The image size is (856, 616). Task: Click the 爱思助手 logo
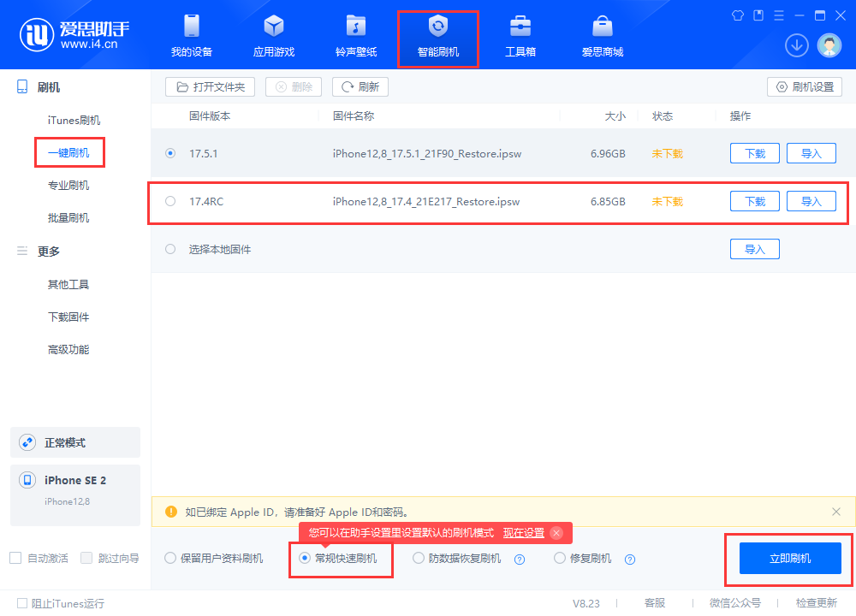pyautogui.click(x=74, y=35)
